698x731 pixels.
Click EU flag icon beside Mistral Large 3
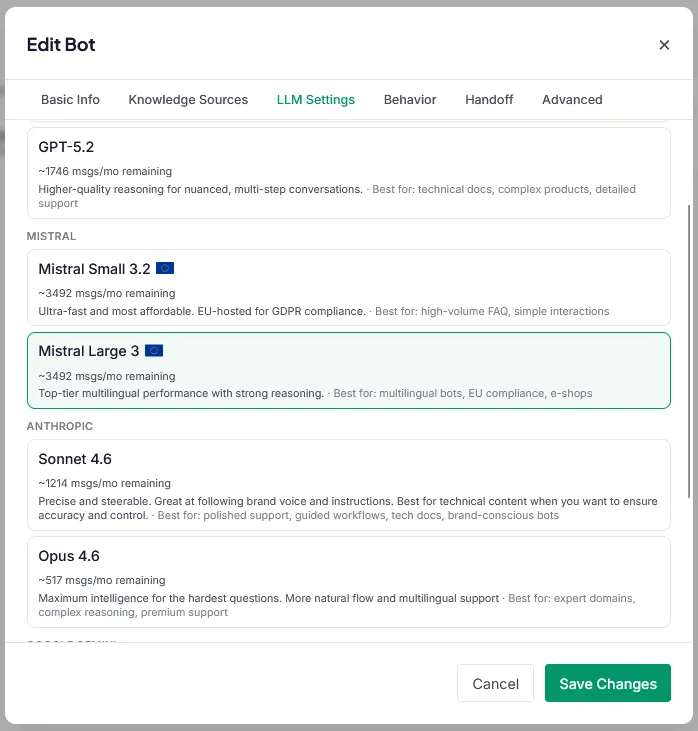tap(154, 351)
